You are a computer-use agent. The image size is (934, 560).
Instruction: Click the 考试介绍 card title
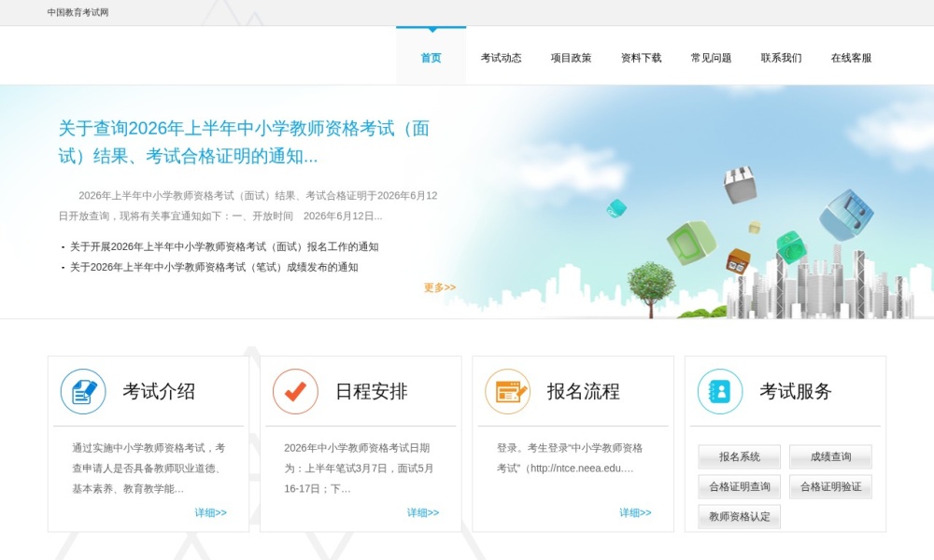point(159,392)
